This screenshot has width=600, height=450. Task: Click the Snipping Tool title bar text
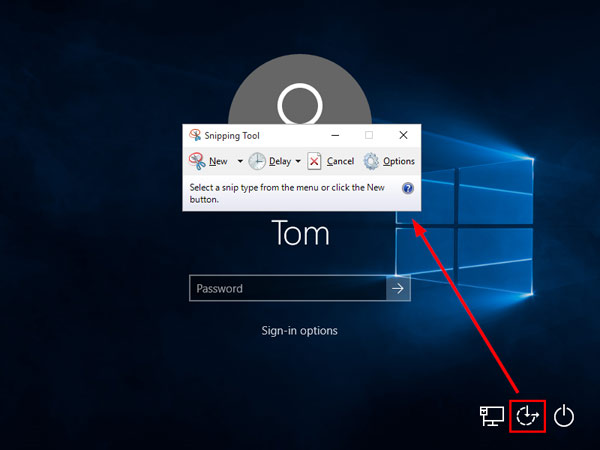(232, 135)
